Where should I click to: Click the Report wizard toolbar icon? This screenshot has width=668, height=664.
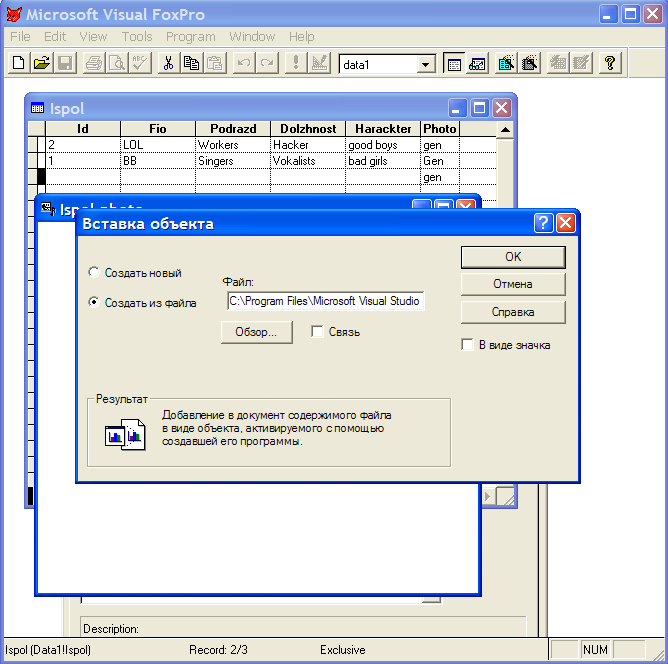tap(529, 63)
